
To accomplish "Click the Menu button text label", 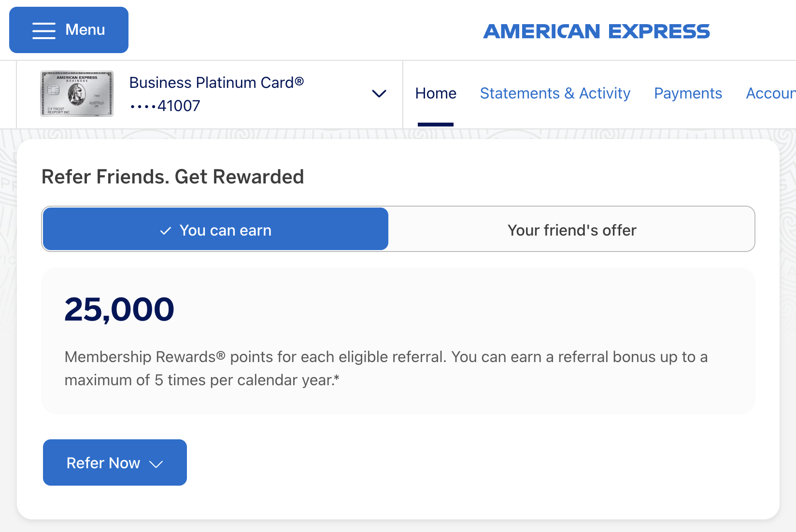I will click(85, 30).
